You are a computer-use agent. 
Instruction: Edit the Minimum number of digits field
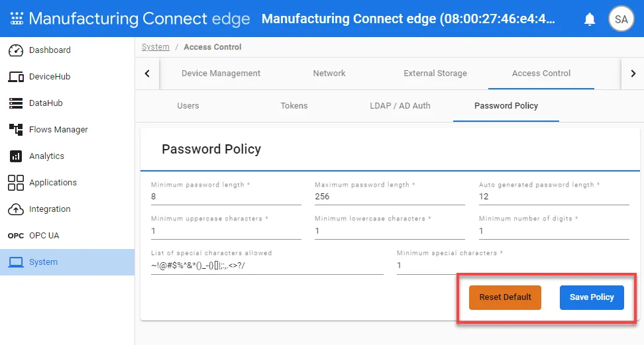click(x=554, y=231)
